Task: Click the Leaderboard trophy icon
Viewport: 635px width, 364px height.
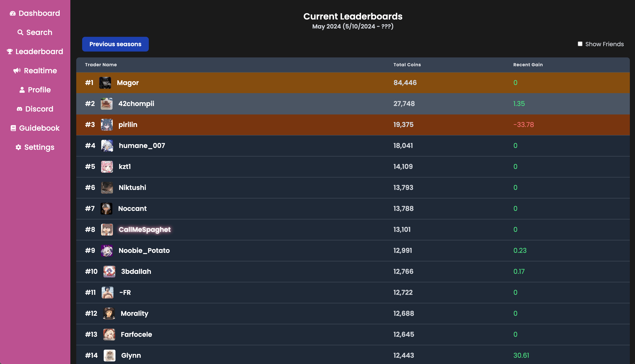Action: click(10, 52)
